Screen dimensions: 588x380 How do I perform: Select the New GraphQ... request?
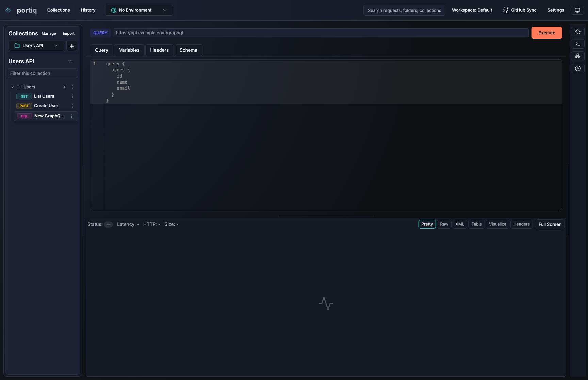pyautogui.click(x=46, y=116)
